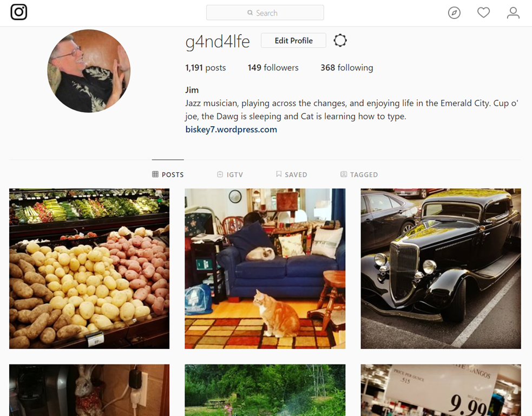Click the Edit Profile button
532x416 pixels.
tap(293, 41)
